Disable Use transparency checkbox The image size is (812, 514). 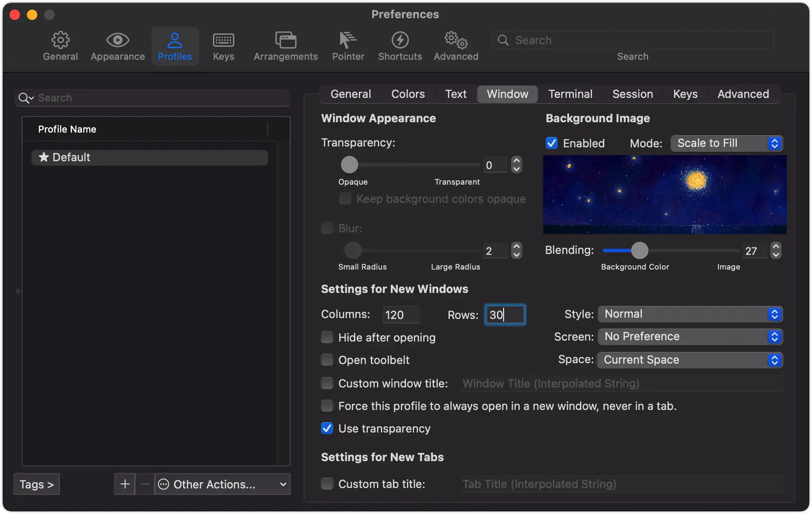point(327,428)
